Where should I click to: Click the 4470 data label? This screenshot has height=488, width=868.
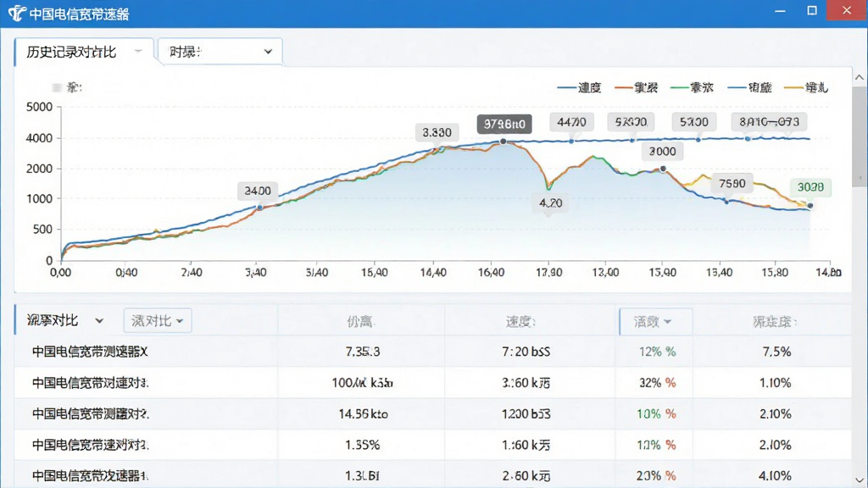pyautogui.click(x=572, y=122)
